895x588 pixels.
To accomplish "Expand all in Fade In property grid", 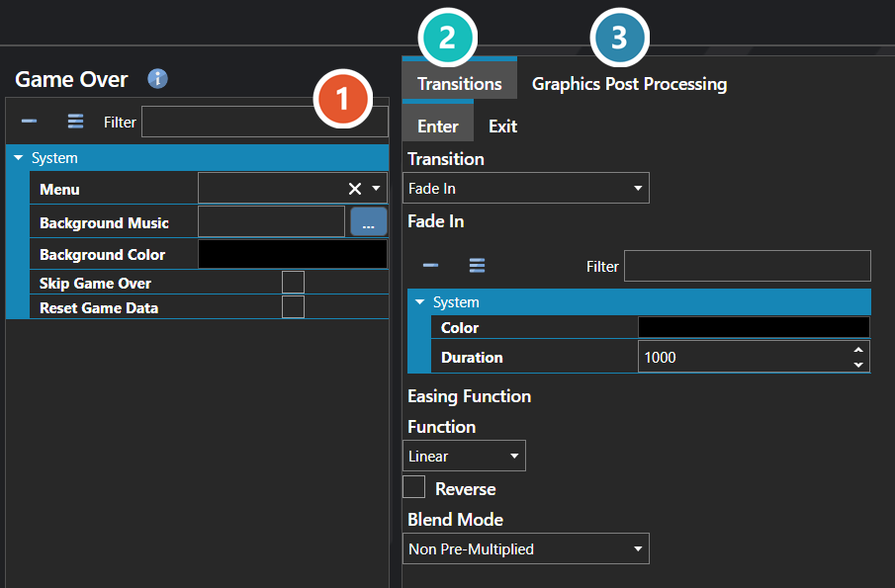I will 477,266.
